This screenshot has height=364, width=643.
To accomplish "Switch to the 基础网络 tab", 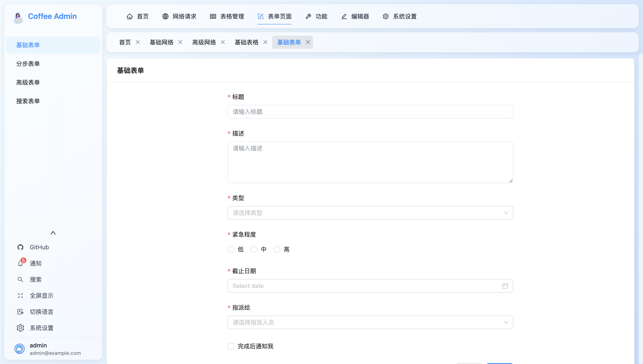I will click(x=161, y=42).
